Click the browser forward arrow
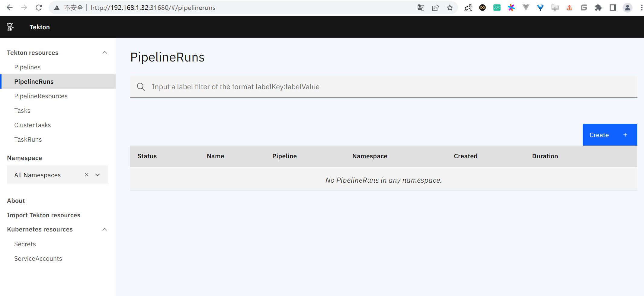Image resolution: width=644 pixels, height=296 pixels. [x=24, y=8]
